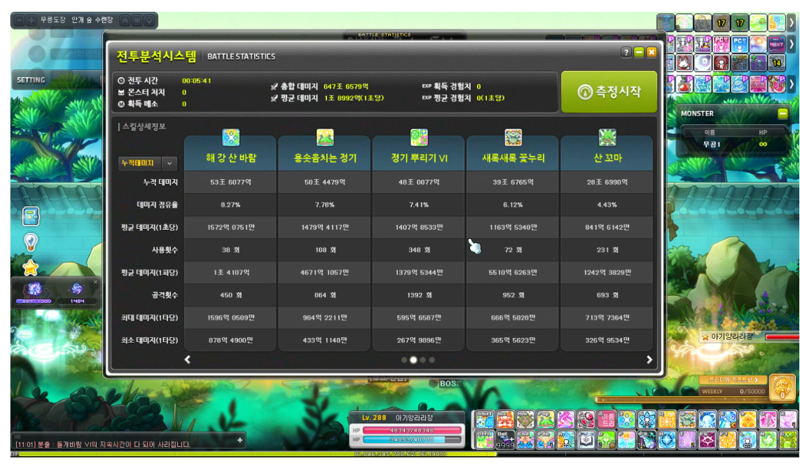Click the red orb skill in hotkey bar
The width and height of the screenshot is (800, 465).
[x=586, y=420]
